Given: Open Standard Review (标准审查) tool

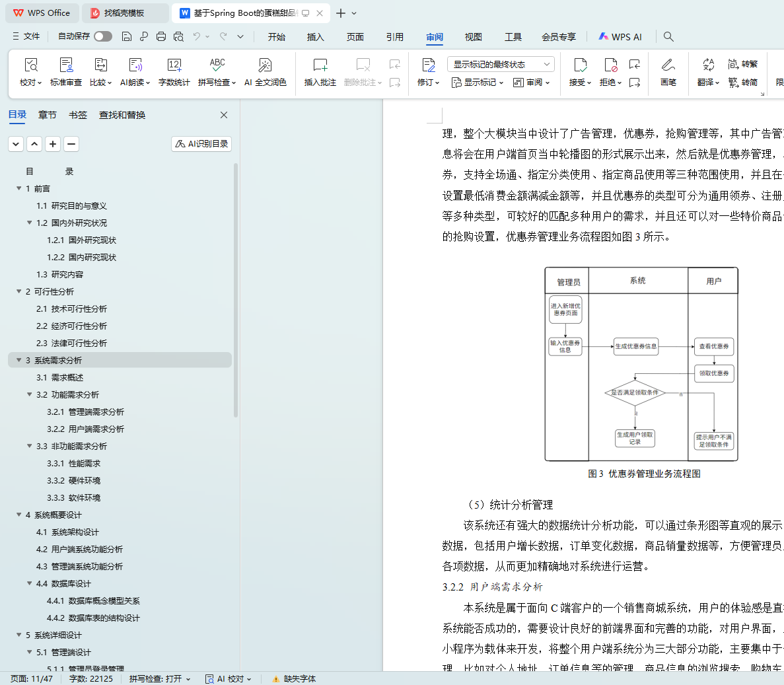Looking at the screenshot, I should 66,65.
